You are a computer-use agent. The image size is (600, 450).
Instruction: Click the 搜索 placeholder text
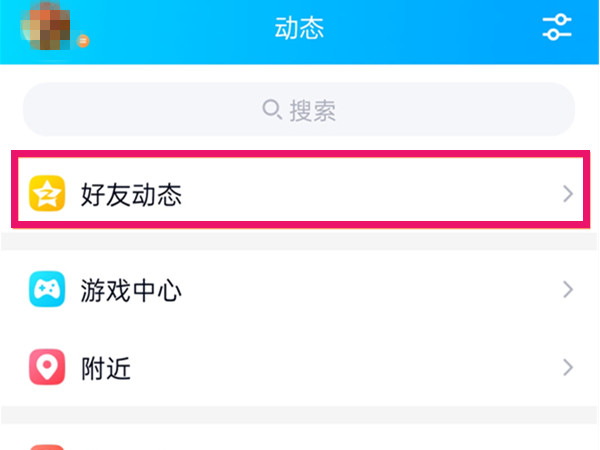312,109
